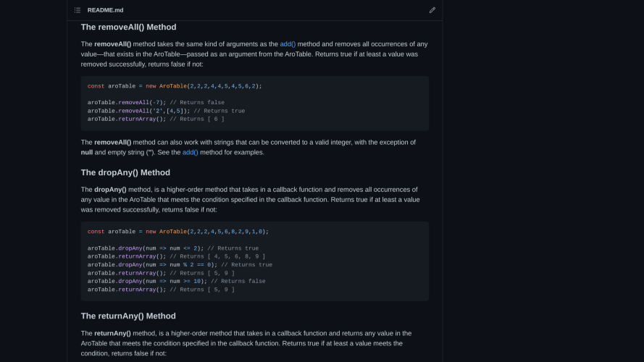Open the add() link after empty string mention
This screenshot has width=644, height=362.
coord(191,152)
